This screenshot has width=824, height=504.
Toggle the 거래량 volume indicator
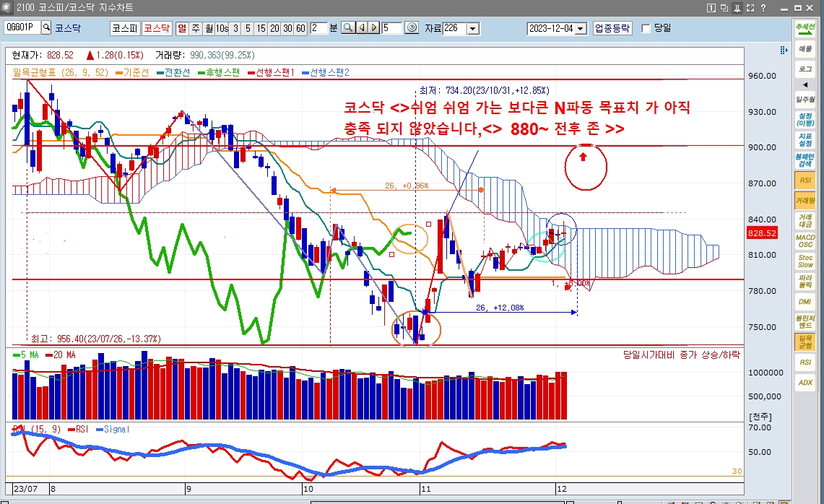tap(805, 201)
